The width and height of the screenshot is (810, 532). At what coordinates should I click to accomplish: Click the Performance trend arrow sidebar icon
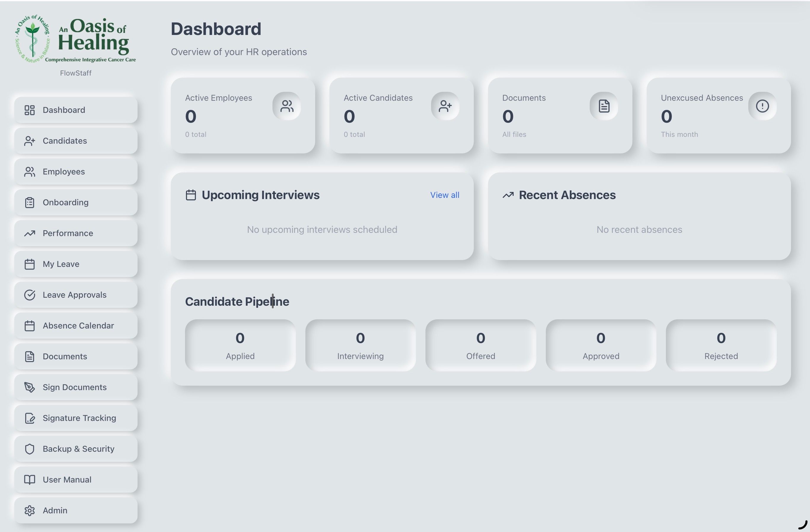pyautogui.click(x=30, y=233)
